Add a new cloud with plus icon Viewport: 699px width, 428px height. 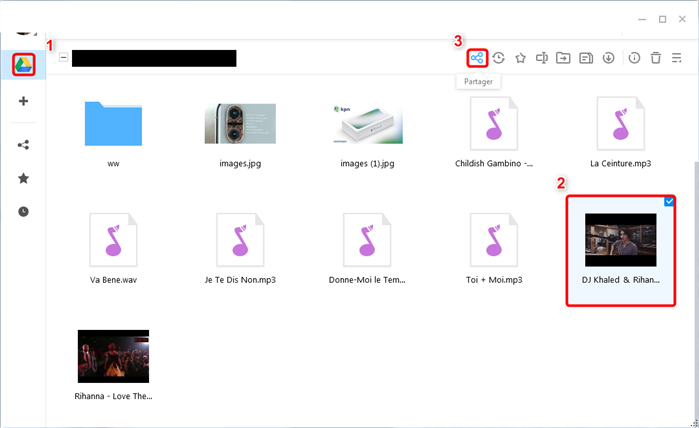(x=23, y=101)
